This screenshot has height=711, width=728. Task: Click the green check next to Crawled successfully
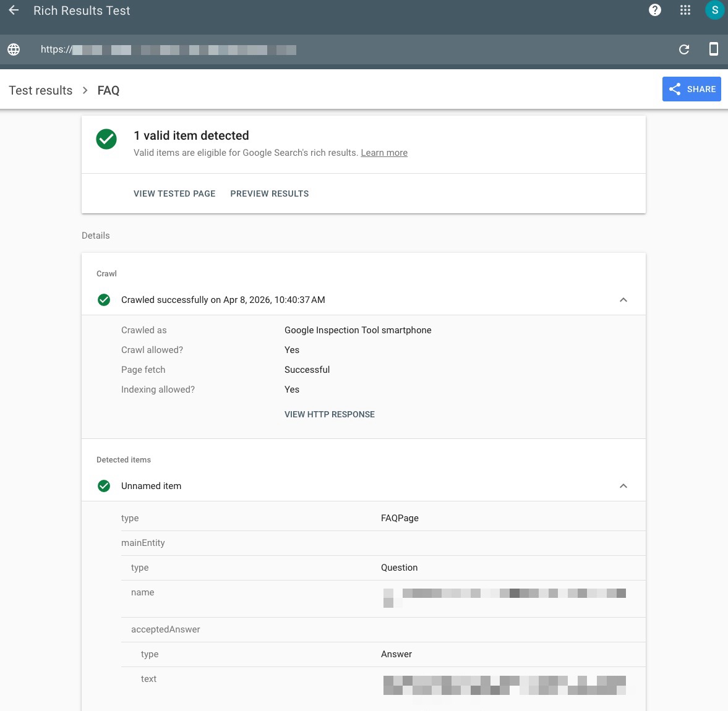(x=104, y=300)
